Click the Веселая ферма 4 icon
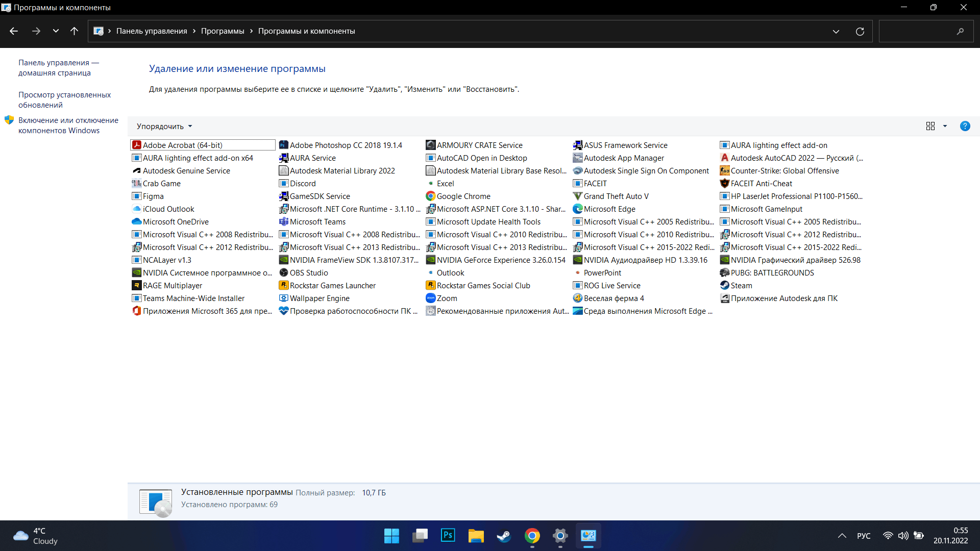 578,298
